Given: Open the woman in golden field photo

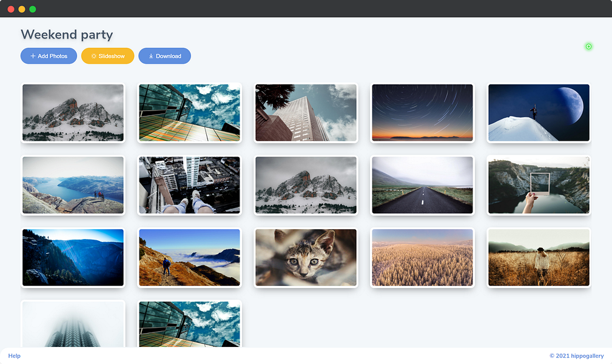Looking at the screenshot, I should 539,257.
